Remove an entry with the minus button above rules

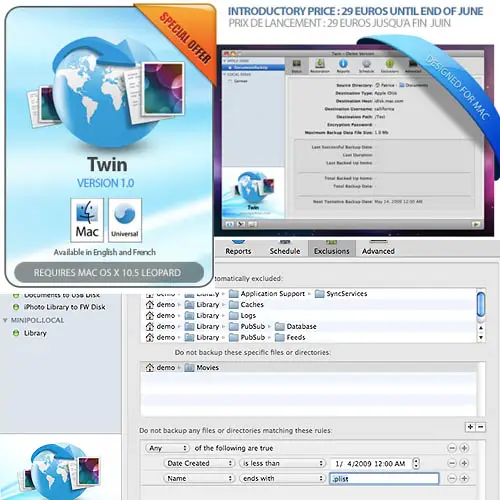click(481, 427)
